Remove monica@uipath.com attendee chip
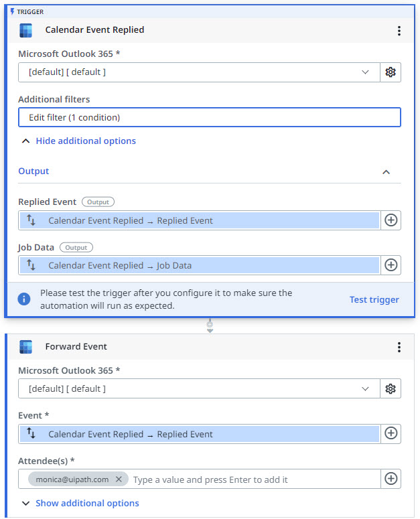Image resolution: width=420 pixels, height=519 pixels. pos(119,479)
